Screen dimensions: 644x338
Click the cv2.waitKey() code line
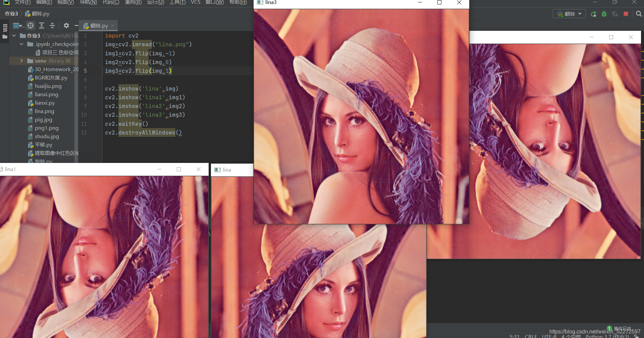coord(126,124)
